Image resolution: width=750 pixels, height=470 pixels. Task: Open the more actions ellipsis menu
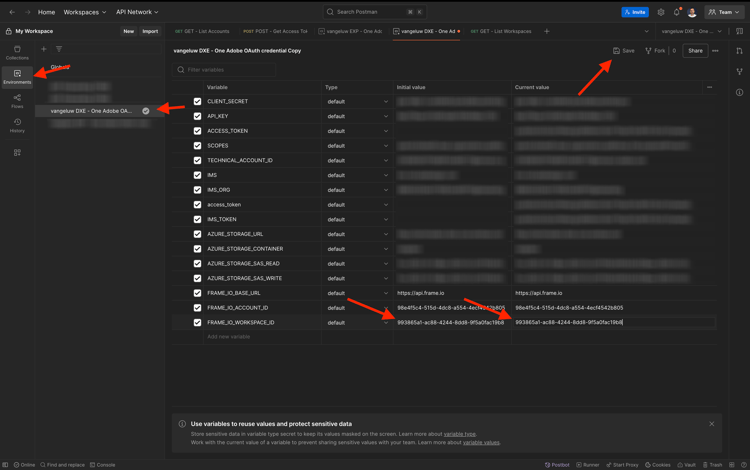click(715, 50)
